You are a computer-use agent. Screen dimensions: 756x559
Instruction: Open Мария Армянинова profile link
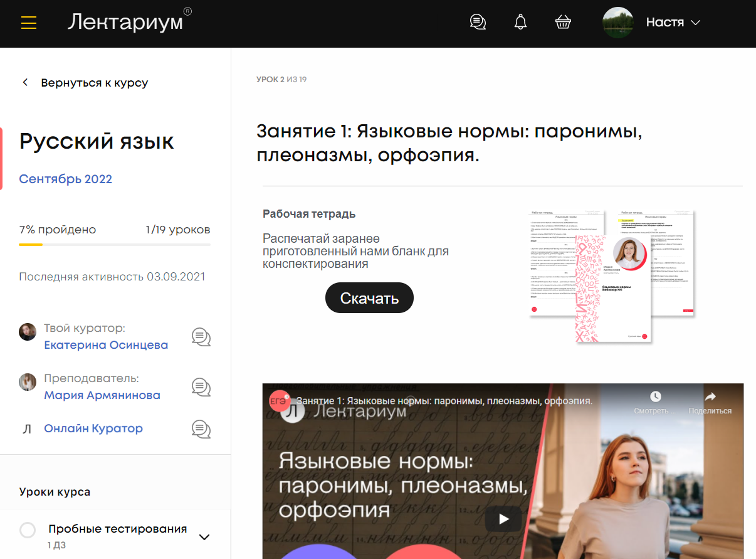coord(102,395)
